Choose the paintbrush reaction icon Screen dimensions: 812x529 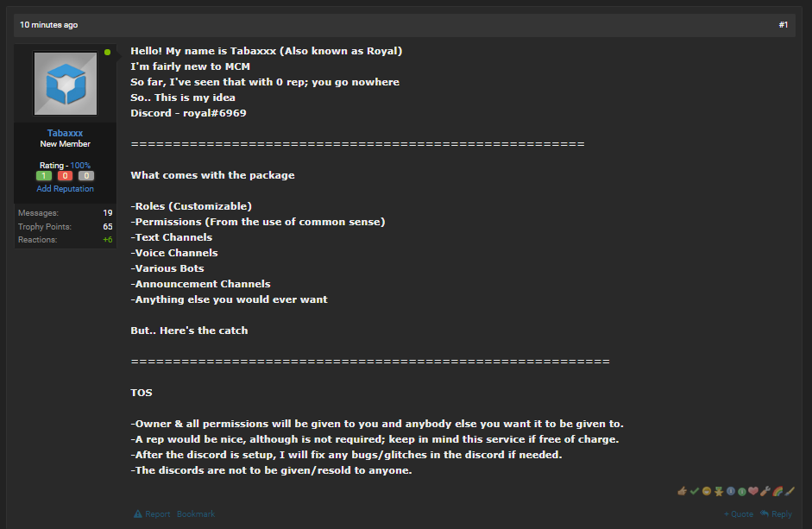click(789, 492)
